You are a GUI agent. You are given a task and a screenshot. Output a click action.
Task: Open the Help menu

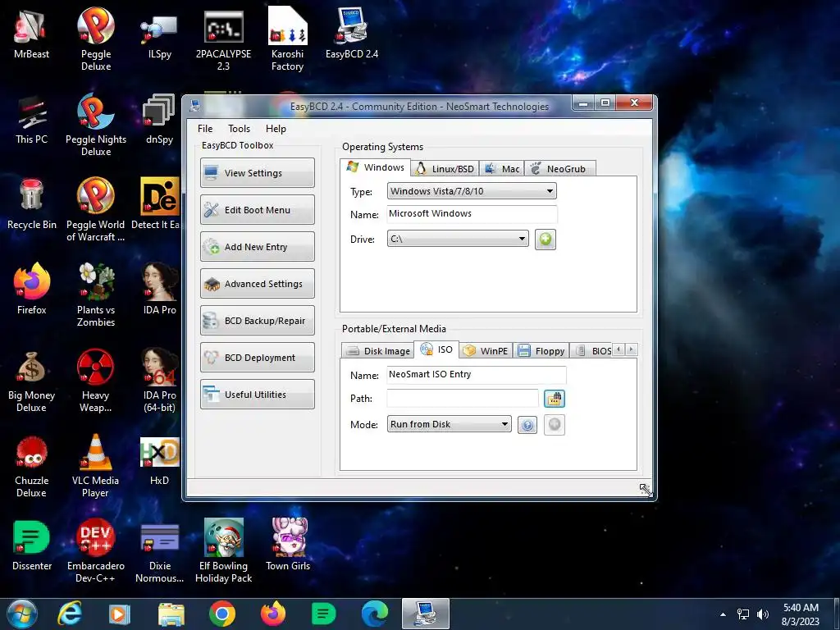point(276,129)
